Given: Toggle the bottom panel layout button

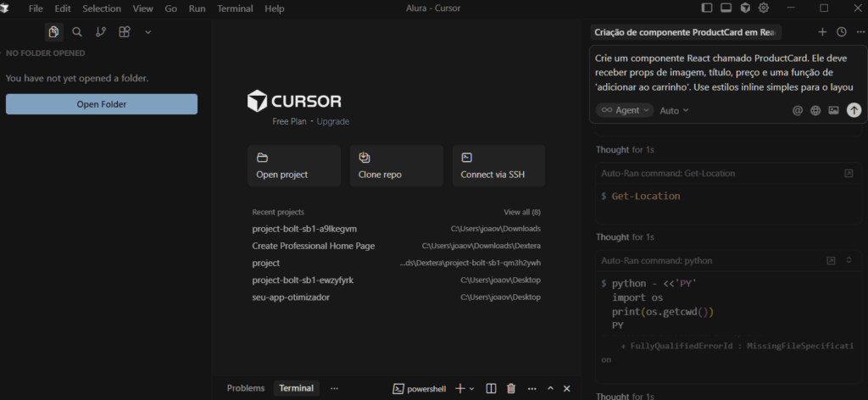Looking at the screenshot, I should [726, 8].
